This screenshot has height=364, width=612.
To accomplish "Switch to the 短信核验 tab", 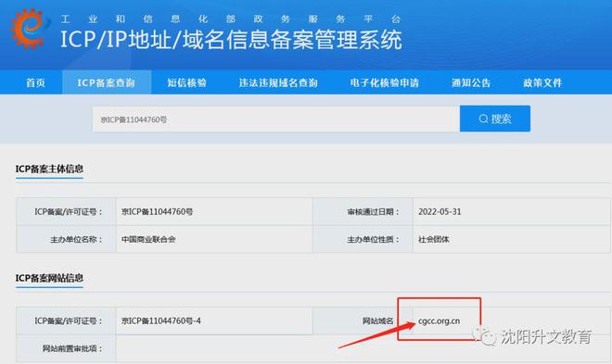I will point(187,82).
